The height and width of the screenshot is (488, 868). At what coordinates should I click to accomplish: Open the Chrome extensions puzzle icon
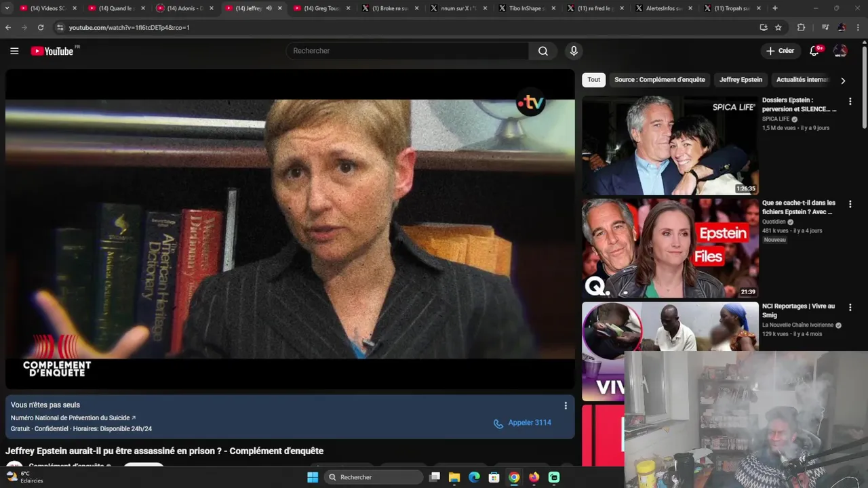coord(801,27)
